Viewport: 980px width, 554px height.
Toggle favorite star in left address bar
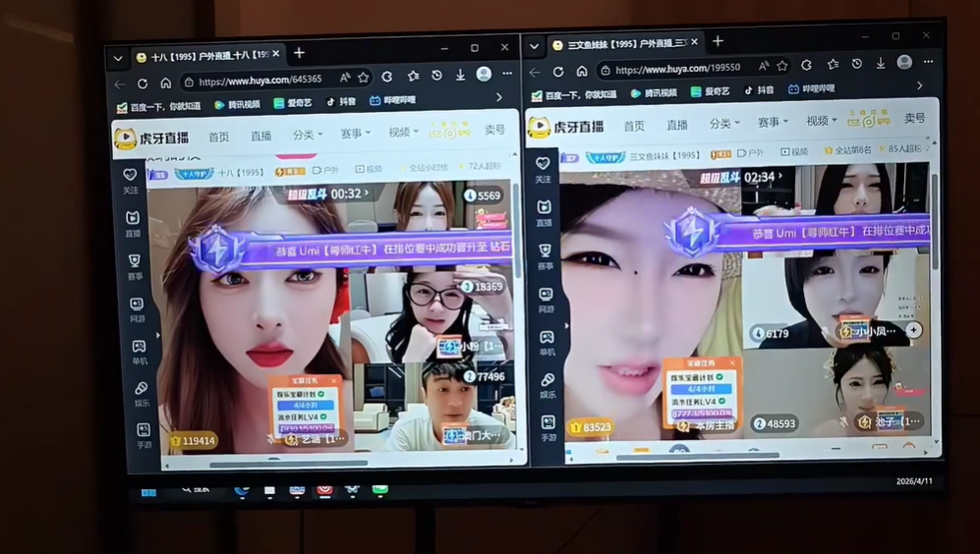(x=364, y=78)
